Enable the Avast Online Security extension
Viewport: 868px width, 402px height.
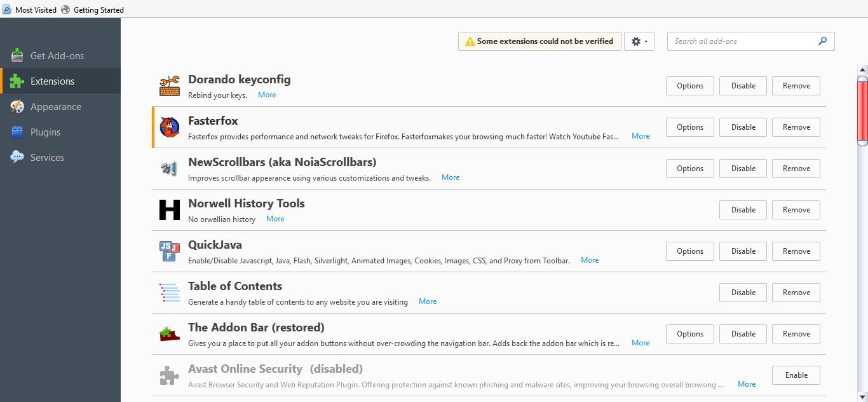point(796,375)
